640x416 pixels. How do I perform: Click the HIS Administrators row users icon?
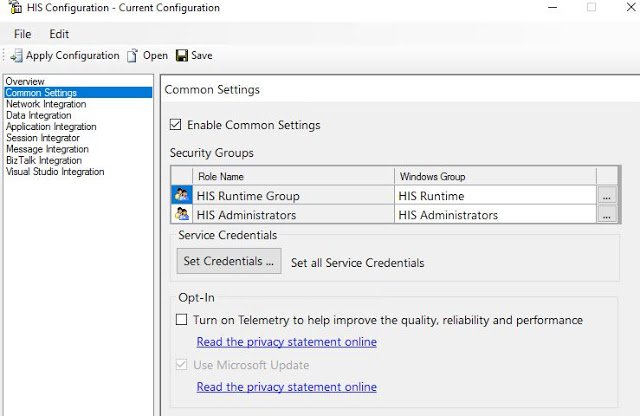click(182, 214)
